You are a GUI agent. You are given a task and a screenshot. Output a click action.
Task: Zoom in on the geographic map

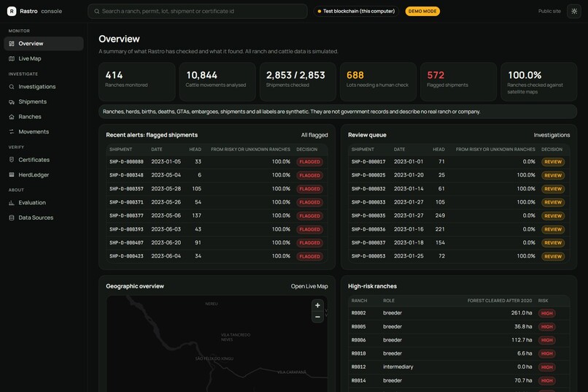pyautogui.click(x=317, y=305)
